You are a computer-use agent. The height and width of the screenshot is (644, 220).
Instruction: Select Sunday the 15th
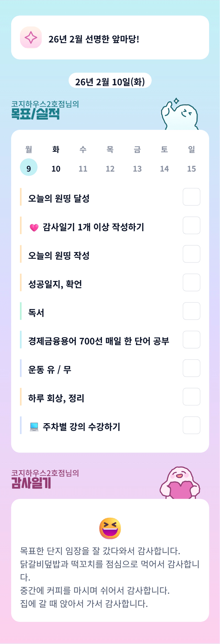192,169
